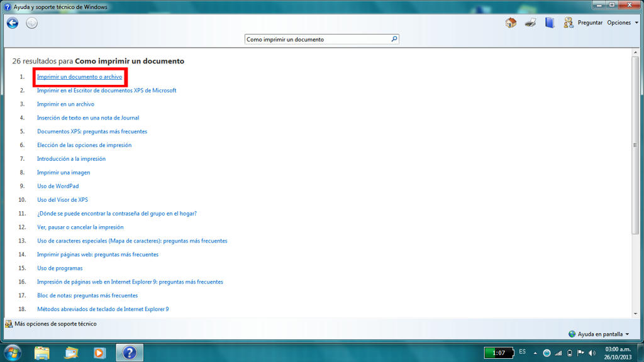Click the Preguntar button label
644x362 pixels.
coord(590,23)
